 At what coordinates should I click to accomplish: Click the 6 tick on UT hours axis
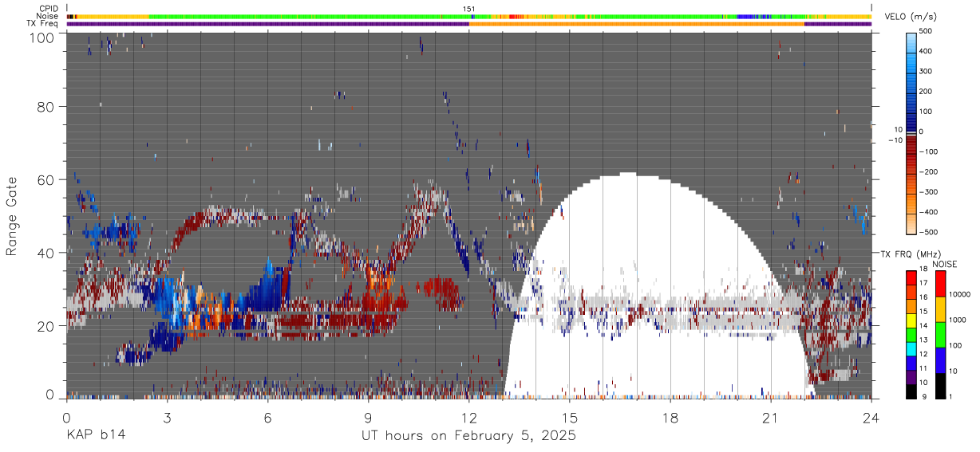click(267, 417)
